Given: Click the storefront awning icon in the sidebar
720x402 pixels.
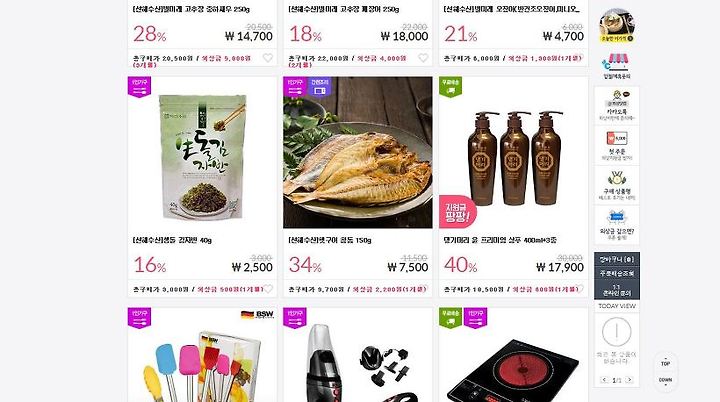Looking at the screenshot, I should (x=617, y=62).
